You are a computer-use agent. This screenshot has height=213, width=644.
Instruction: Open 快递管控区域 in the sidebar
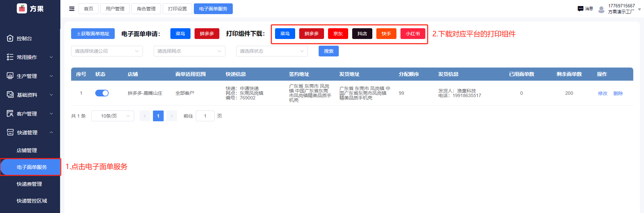(x=32, y=201)
